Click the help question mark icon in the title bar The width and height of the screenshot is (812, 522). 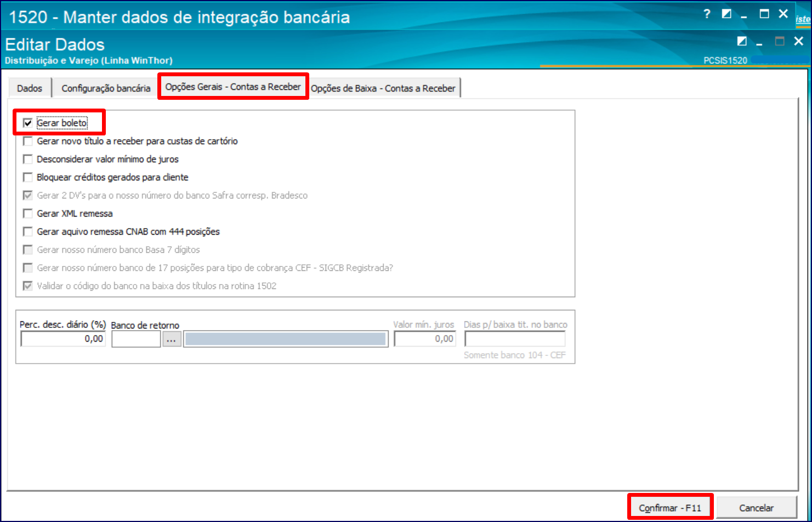tap(707, 14)
